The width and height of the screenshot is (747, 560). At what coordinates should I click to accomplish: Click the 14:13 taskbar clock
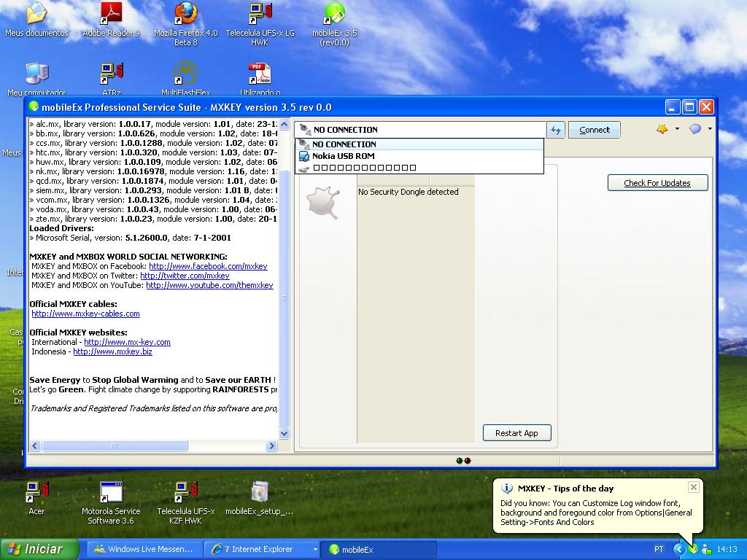point(727,550)
